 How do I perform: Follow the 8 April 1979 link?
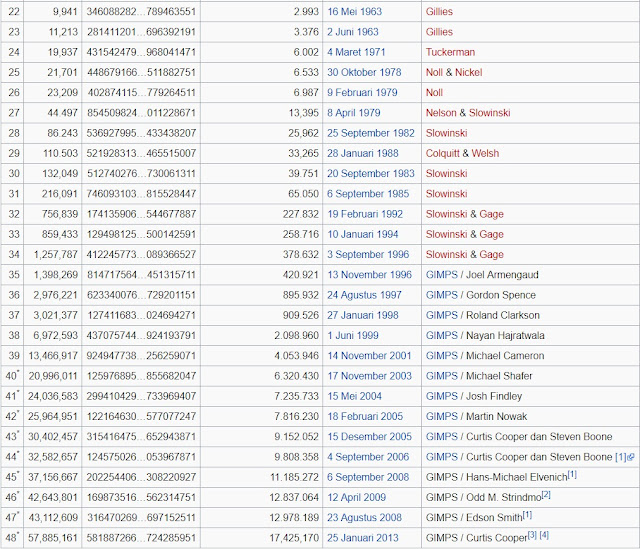353,113
